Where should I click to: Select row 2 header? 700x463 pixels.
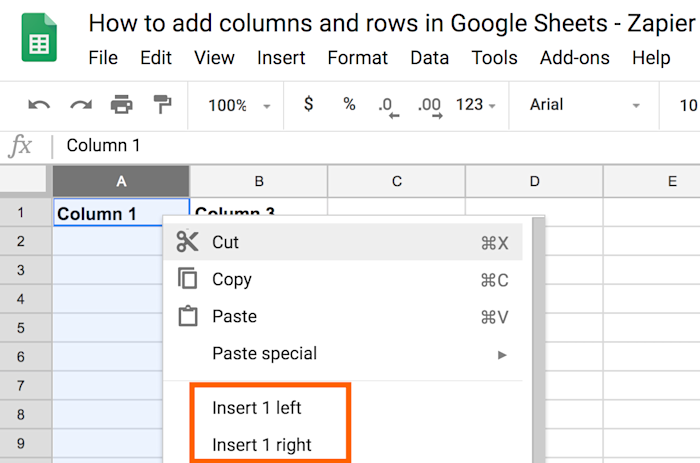25,241
